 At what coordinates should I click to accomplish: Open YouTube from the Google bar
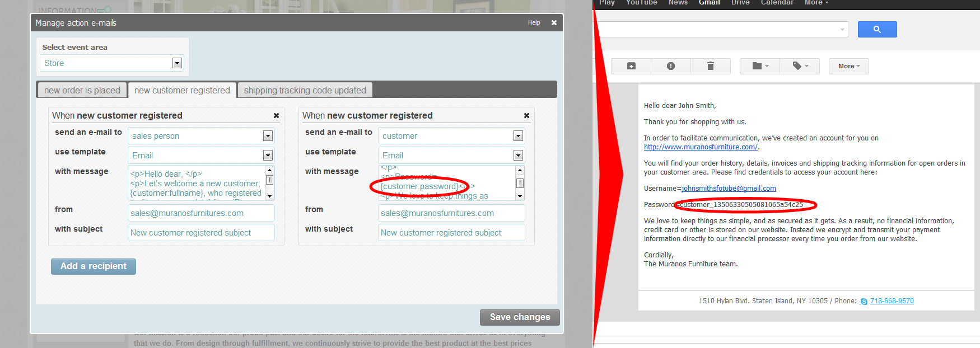pos(641,3)
